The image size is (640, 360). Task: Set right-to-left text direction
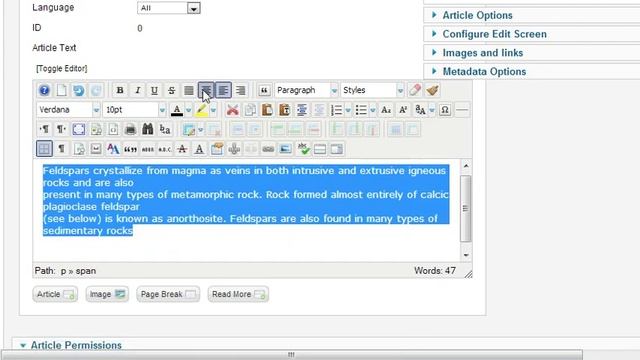coord(61,129)
